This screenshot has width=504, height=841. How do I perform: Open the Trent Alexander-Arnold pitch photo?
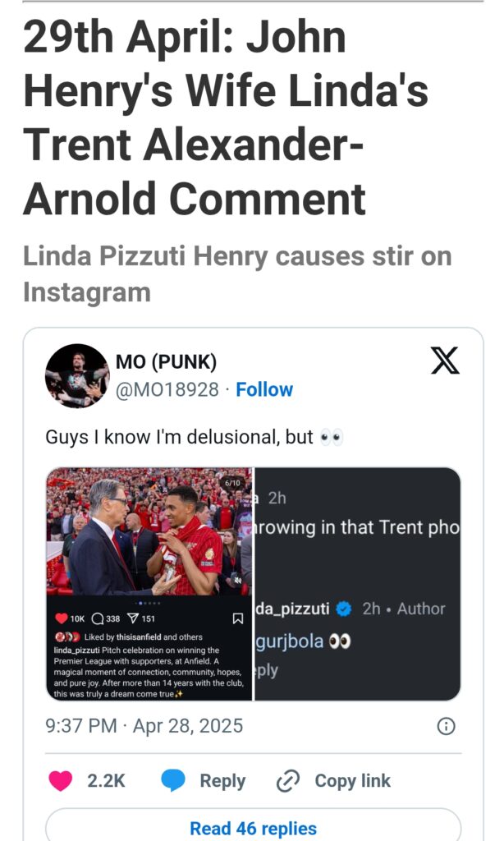149,534
